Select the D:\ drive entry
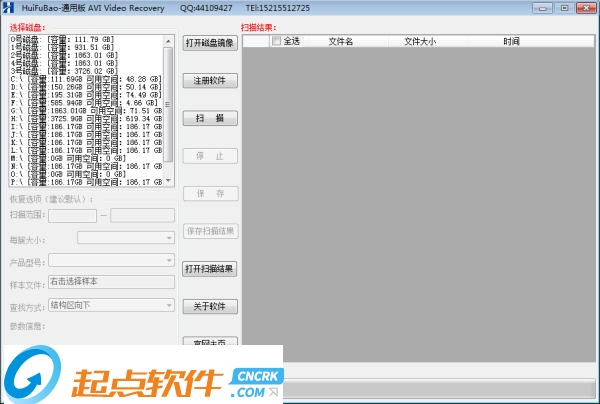Viewport: 600px width, 404px height. click(86, 87)
